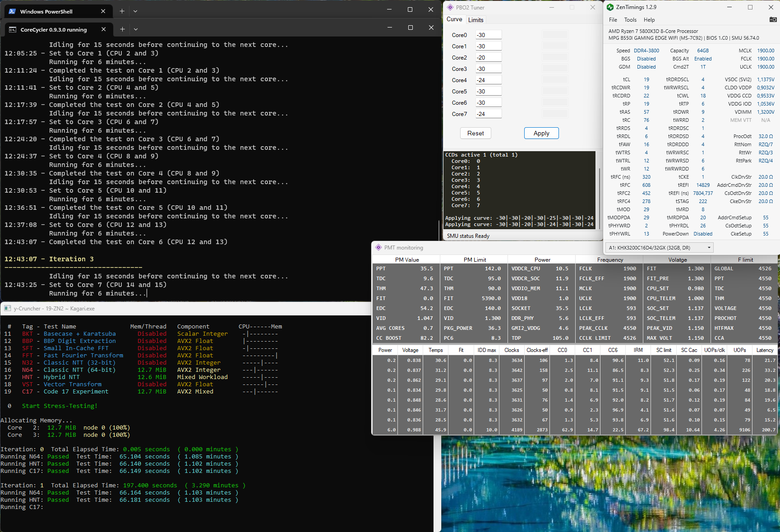Click the tREFI value 14829
This screenshot has width=780, height=532.
click(x=703, y=185)
